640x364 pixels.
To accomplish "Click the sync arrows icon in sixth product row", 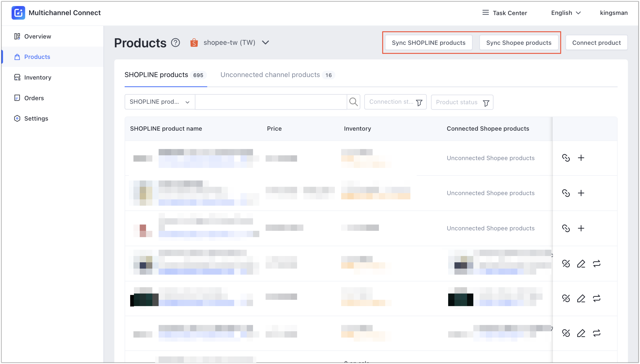I will tap(596, 333).
